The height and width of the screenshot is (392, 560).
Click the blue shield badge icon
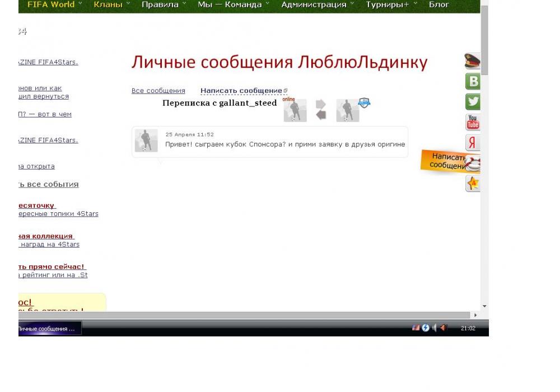pos(364,102)
